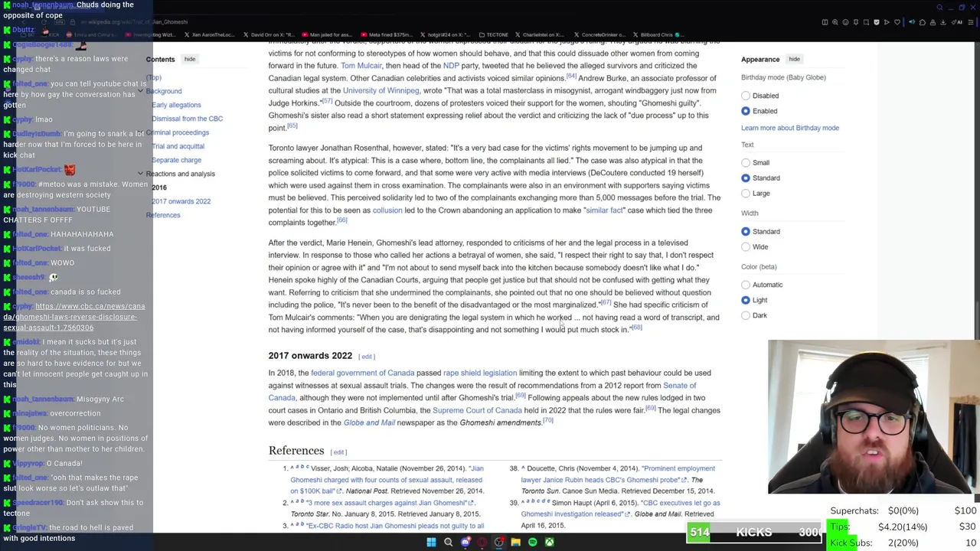
Task: Edit the References section
Action: [x=338, y=452]
